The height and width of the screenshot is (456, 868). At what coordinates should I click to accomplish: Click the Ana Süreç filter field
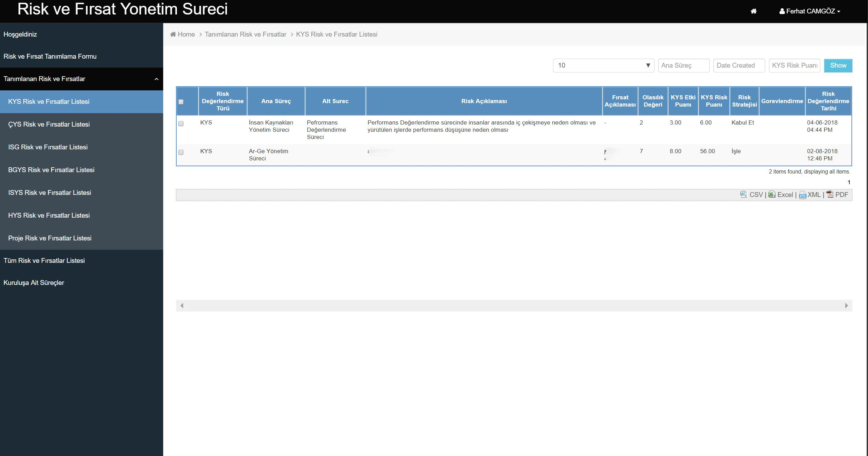tap(683, 66)
